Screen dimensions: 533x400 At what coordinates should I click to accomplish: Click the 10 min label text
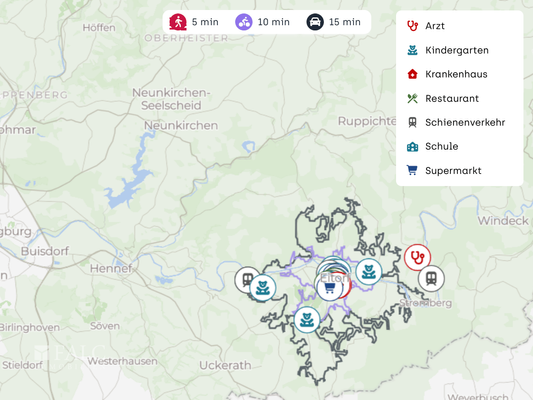pos(274,22)
